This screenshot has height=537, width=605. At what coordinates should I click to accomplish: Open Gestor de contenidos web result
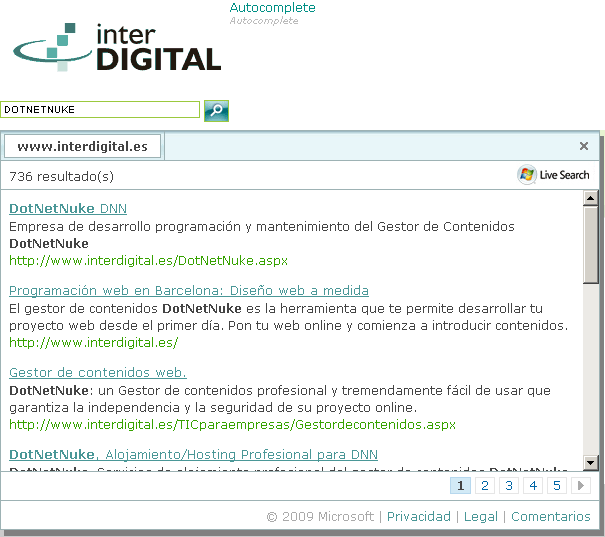pos(98,372)
